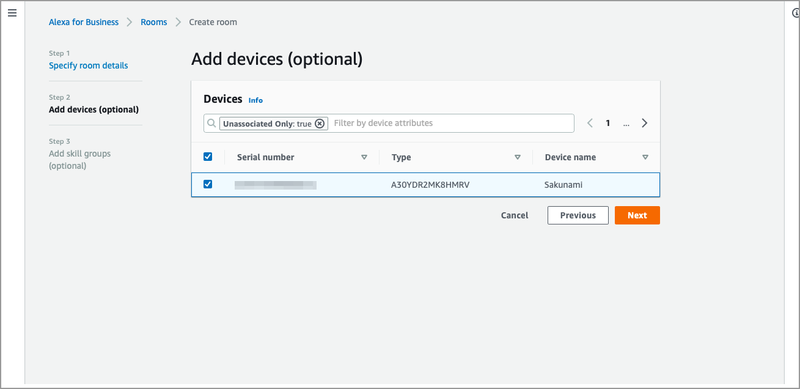This screenshot has width=800, height=389.
Task: Go to previous page of devices
Action: (x=590, y=123)
